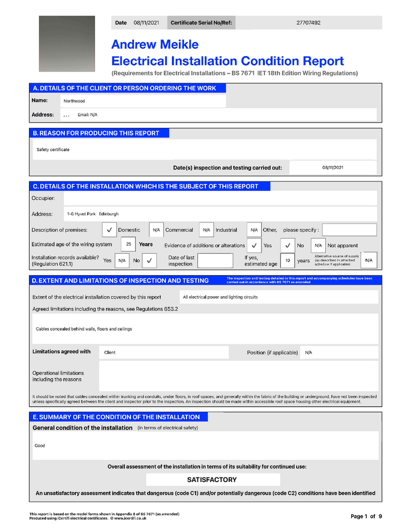
Task: Click the 'Description of premises:' label
Action: tap(59, 230)
